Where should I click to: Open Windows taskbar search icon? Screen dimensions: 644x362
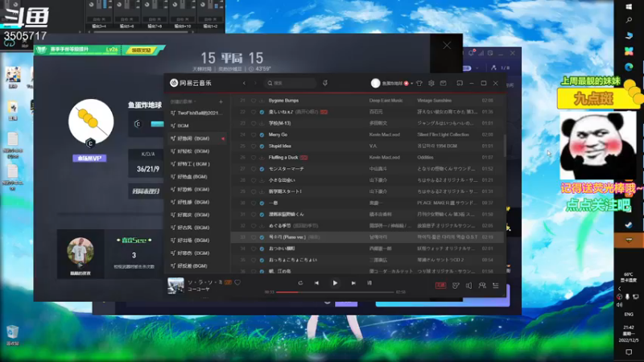tap(629, 19)
